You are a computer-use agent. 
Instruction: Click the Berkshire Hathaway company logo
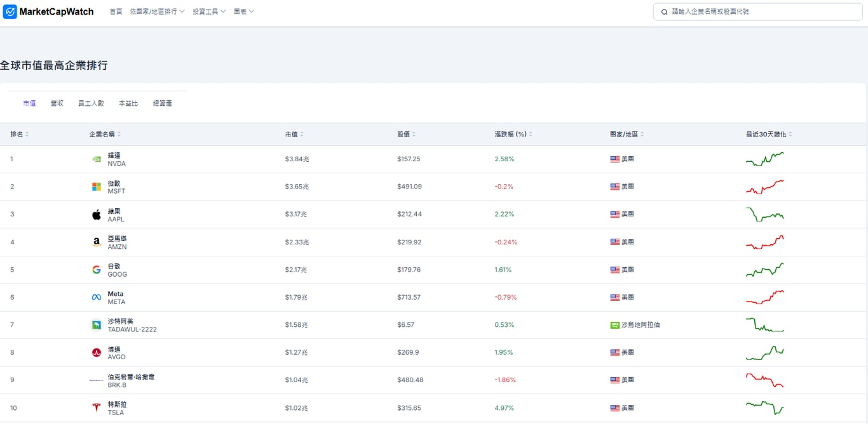97,380
